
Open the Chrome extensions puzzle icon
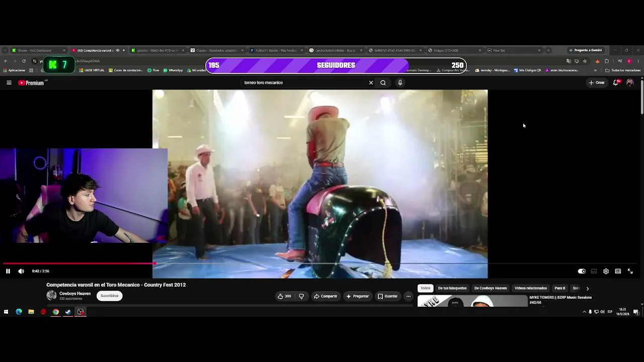(607, 61)
